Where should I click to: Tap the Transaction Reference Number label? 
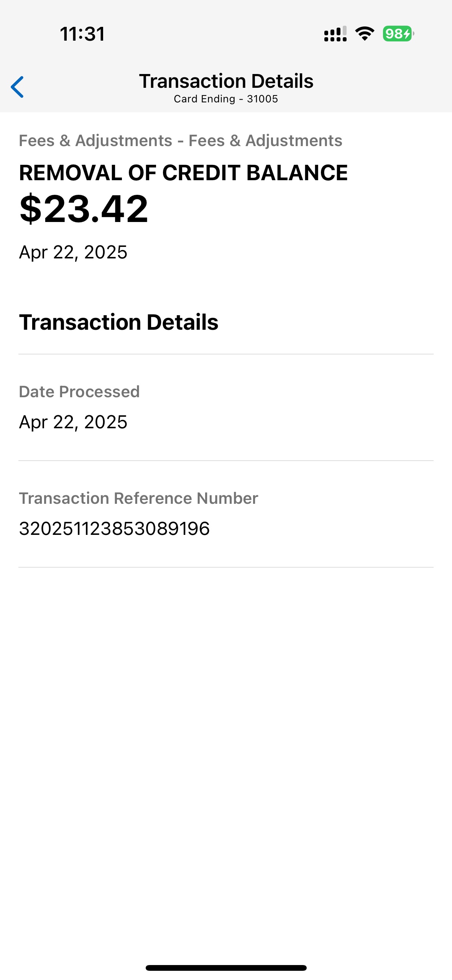[138, 498]
